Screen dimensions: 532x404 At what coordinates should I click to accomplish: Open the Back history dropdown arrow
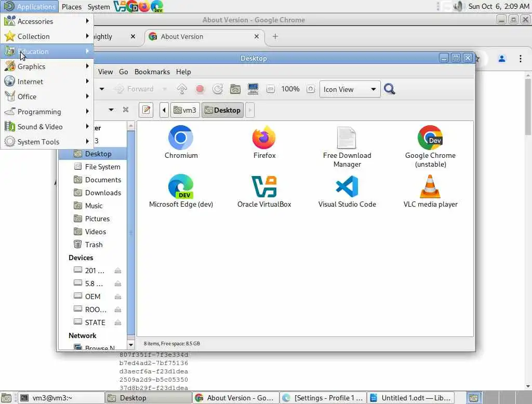[102, 89]
